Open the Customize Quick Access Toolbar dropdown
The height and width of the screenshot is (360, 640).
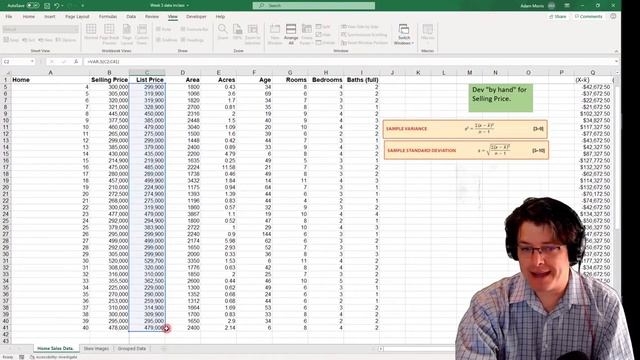tap(82, 6)
